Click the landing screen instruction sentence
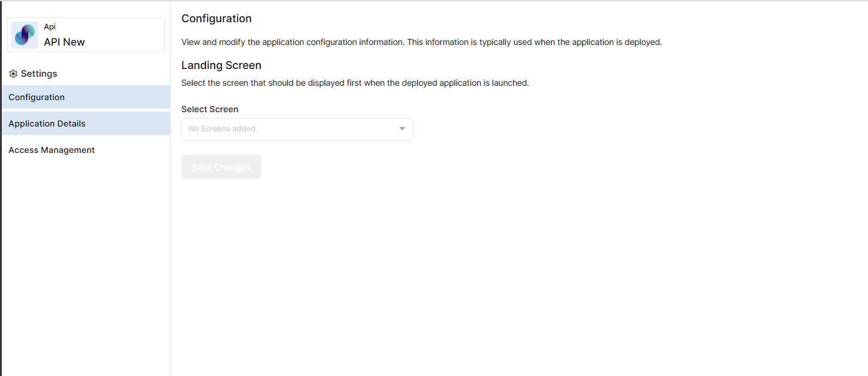 click(355, 83)
